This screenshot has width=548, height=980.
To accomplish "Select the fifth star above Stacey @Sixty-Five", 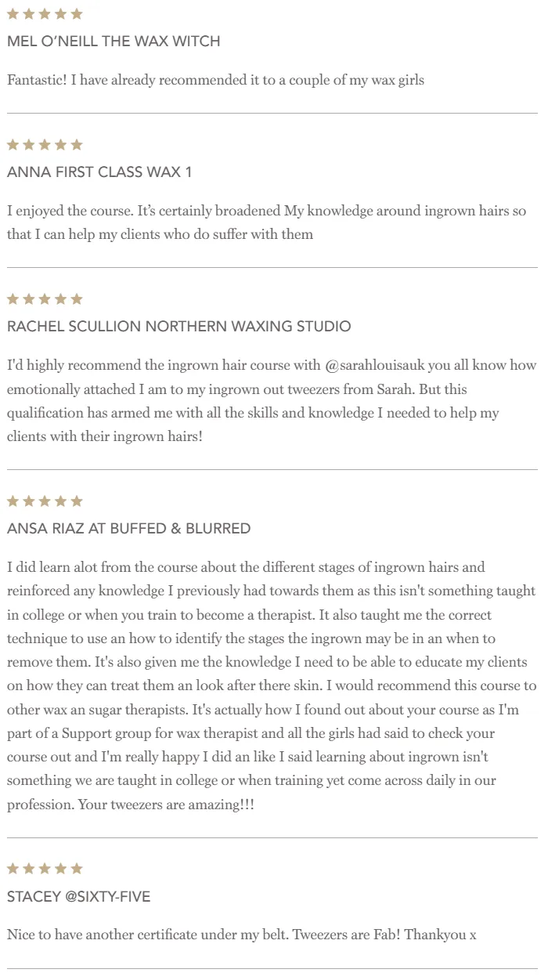I will tap(76, 869).
